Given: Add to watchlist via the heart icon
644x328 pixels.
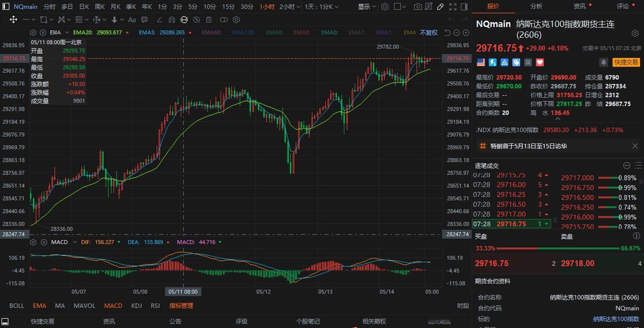Looking at the screenshot, I should (540, 62).
